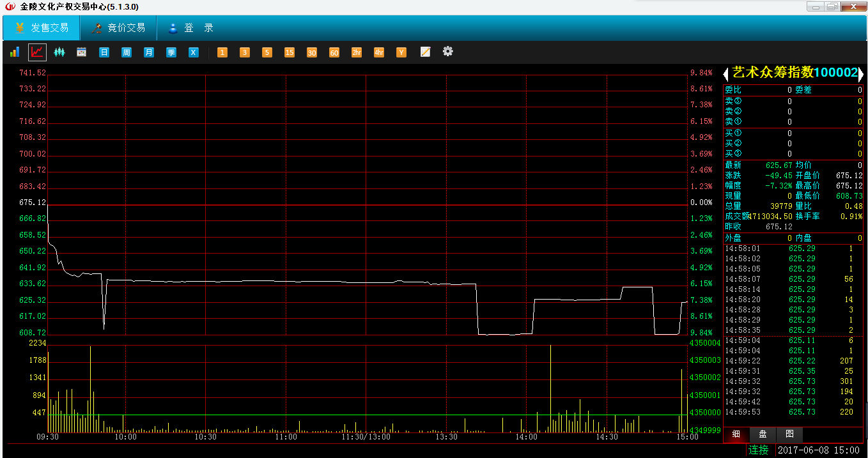Select the 15-minute interval icon

290,52
